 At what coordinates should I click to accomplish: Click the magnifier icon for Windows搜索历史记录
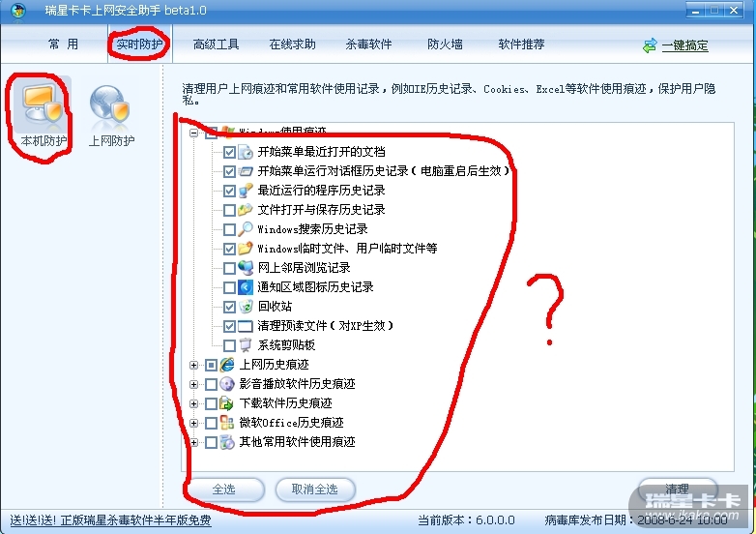pos(246,228)
